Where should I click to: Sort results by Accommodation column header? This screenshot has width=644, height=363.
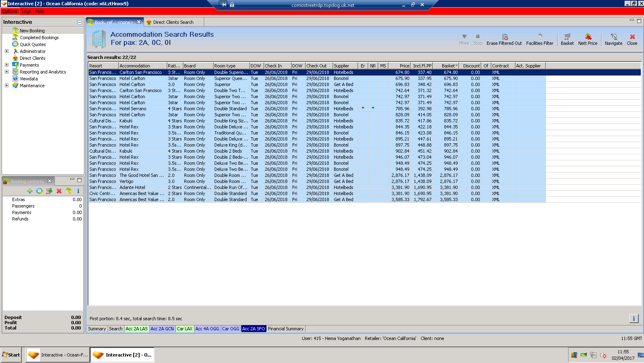click(x=143, y=66)
